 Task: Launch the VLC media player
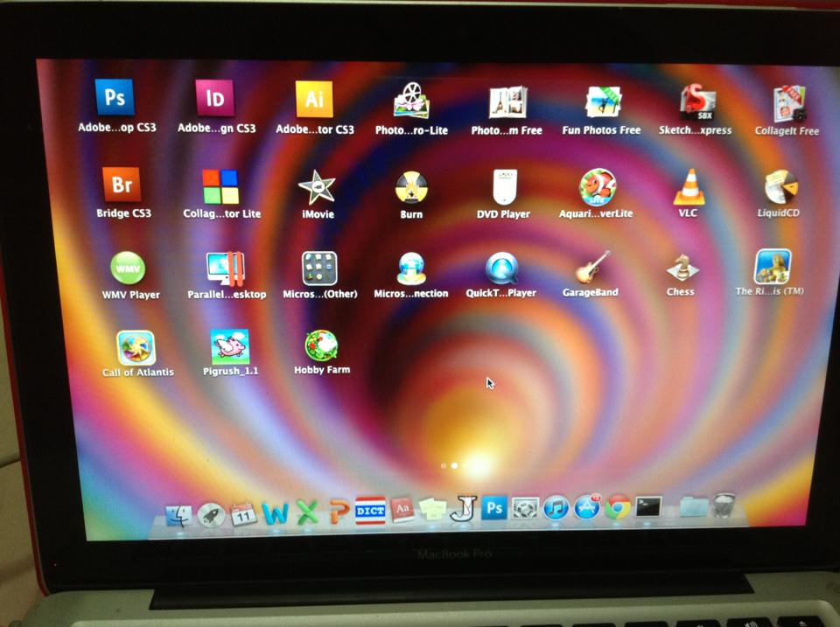coord(689,187)
